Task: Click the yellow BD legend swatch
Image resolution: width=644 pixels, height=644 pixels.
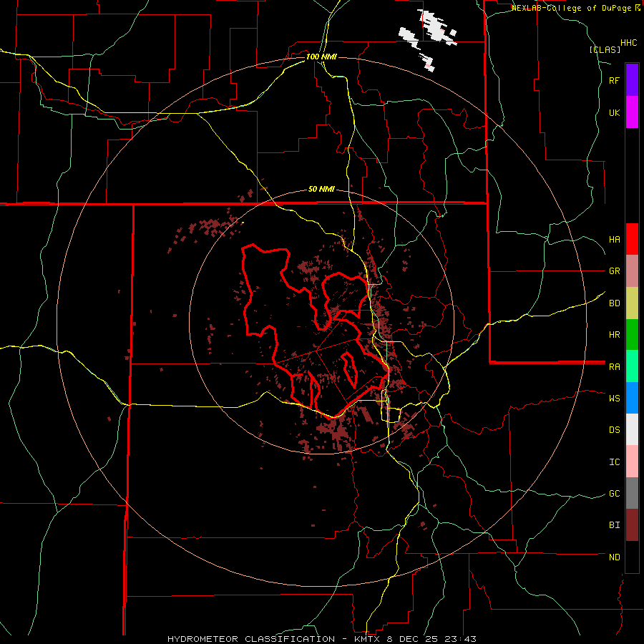Action: tap(632, 303)
